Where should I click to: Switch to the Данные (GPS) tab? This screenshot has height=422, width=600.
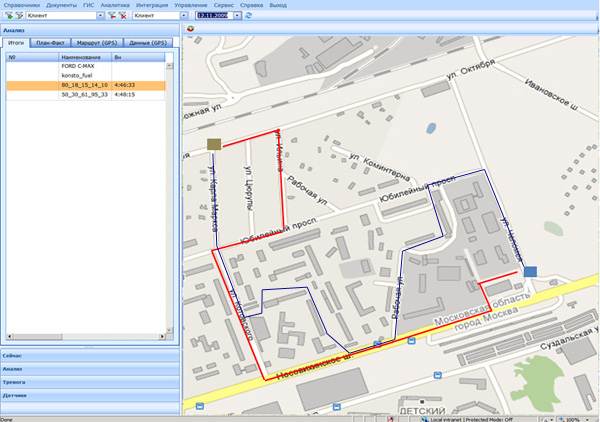point(148,43)
